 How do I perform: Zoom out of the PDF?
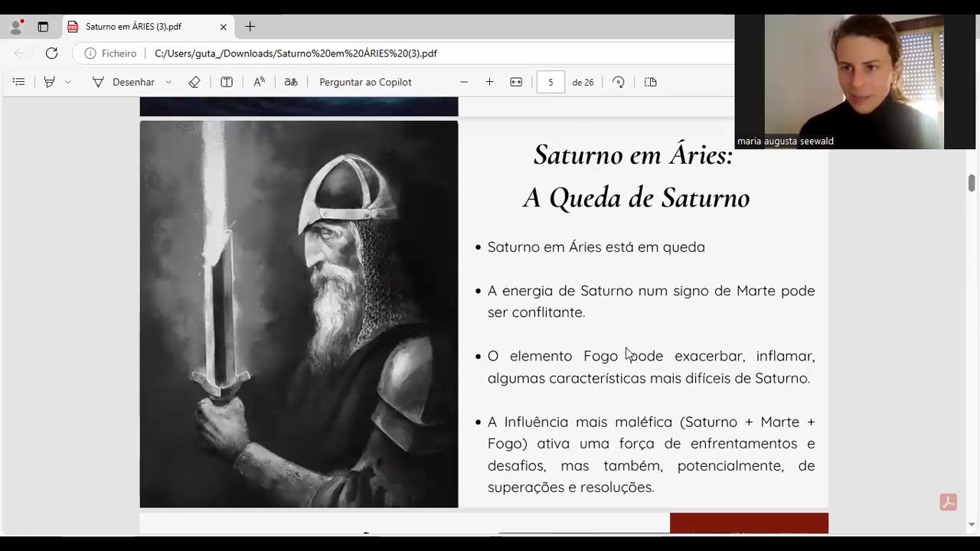point(464,82)
